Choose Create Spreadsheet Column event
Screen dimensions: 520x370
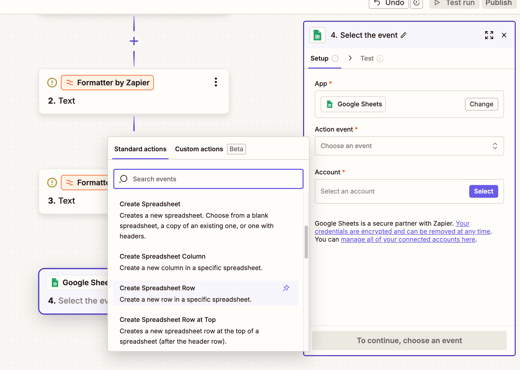click(205, 262)
